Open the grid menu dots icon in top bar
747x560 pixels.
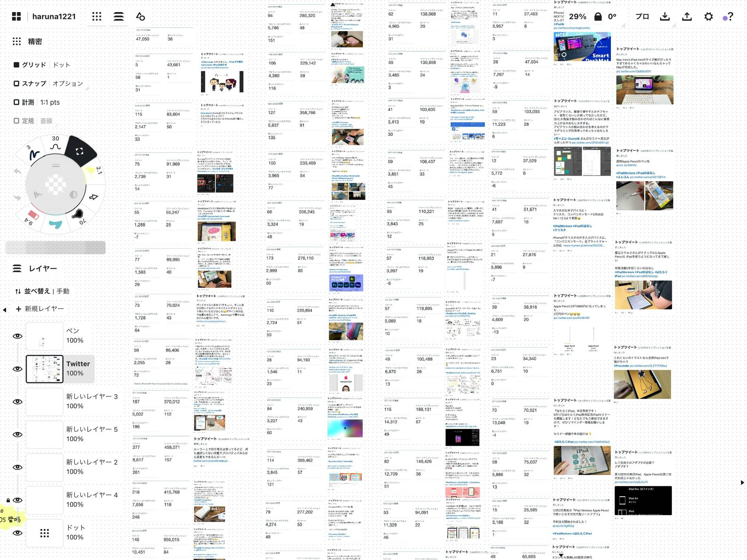(97, 16)
